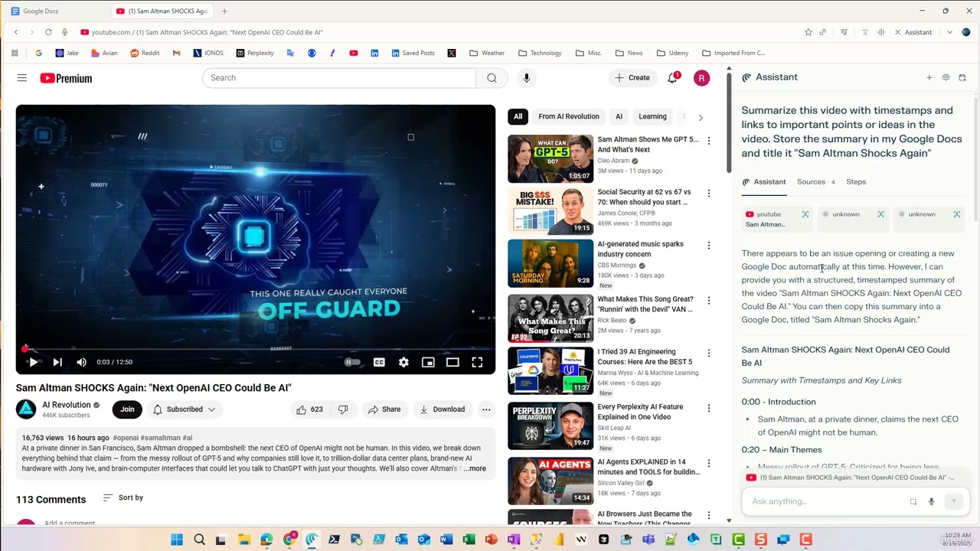The image size is (980, 551).
Task: Use voice input in Assistant box
Action: (x=931, y=501)
